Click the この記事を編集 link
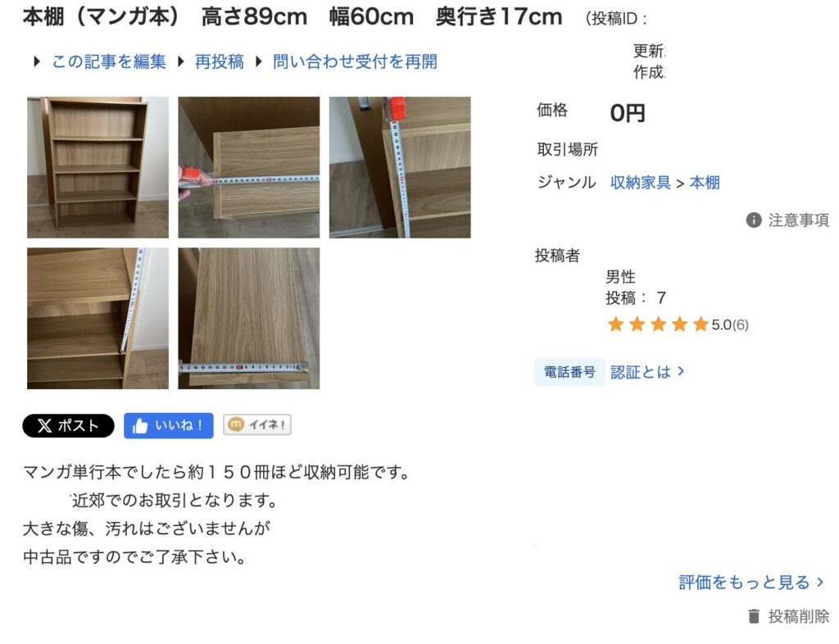Screen dimensions: 839x644 point(109,61)
